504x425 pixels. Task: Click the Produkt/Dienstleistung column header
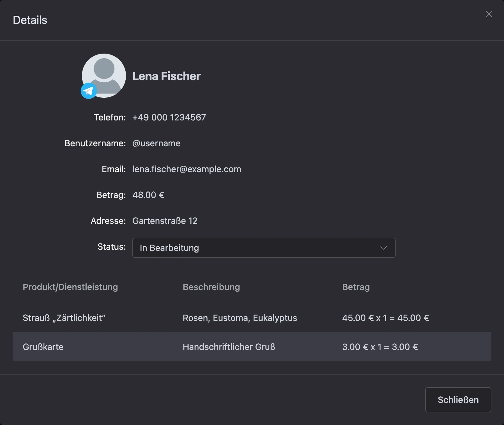point(70,287)
